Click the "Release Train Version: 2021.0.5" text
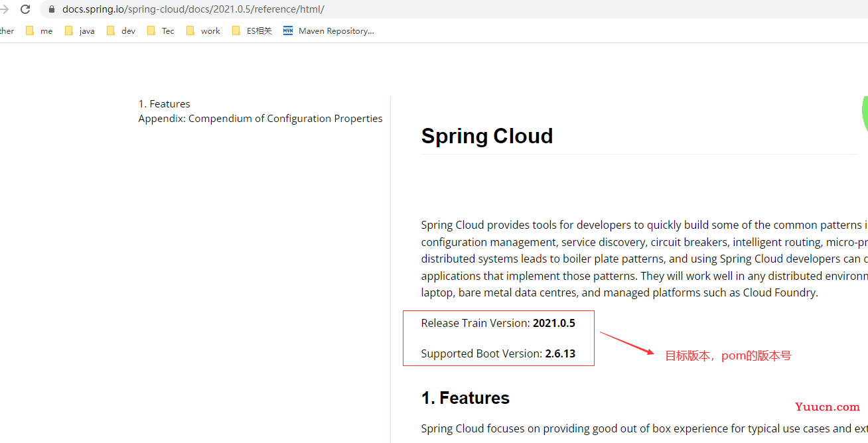 [x=498, y=323]
